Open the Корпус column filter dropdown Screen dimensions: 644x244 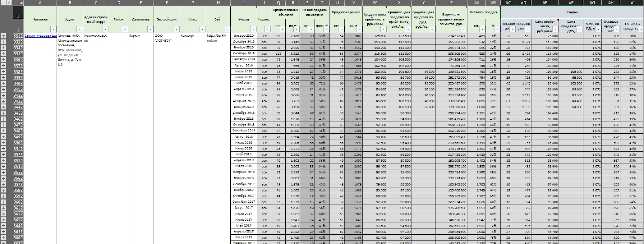point(268,29)
